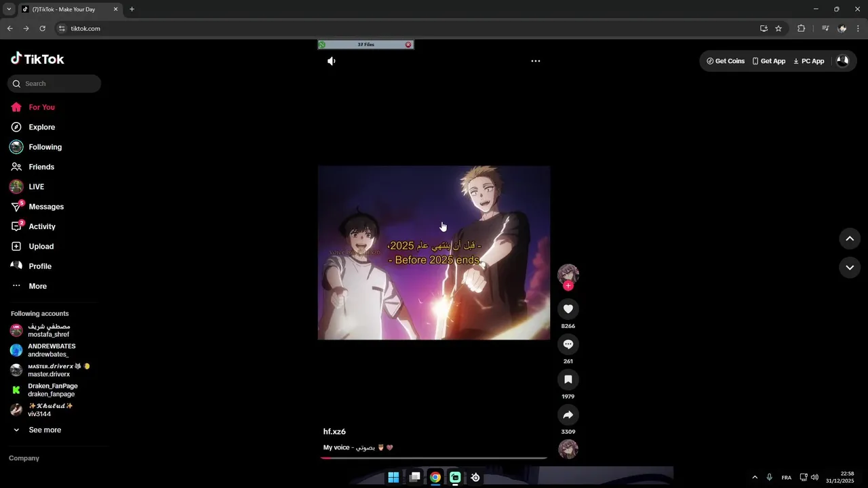Share the video using the arrow icon
Viewport: 868px width, 488px height.
point(568,415)
